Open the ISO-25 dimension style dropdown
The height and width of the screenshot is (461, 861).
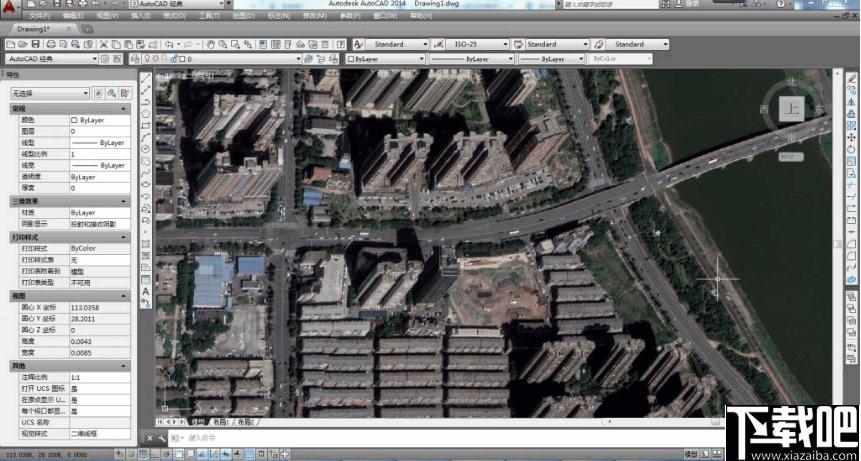pyautogui.click(x=478, y=44)
